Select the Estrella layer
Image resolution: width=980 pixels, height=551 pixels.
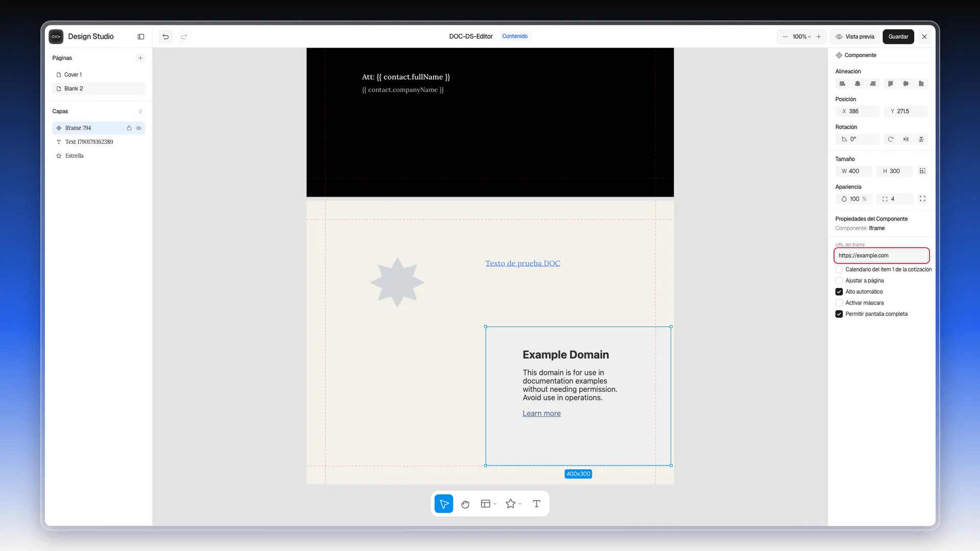[99, 156]
